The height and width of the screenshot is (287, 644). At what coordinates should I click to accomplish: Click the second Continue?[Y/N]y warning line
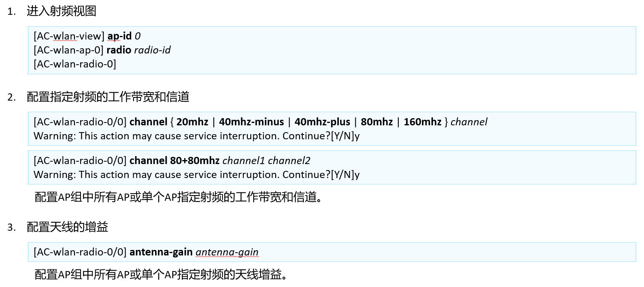[x=197, y=175]
